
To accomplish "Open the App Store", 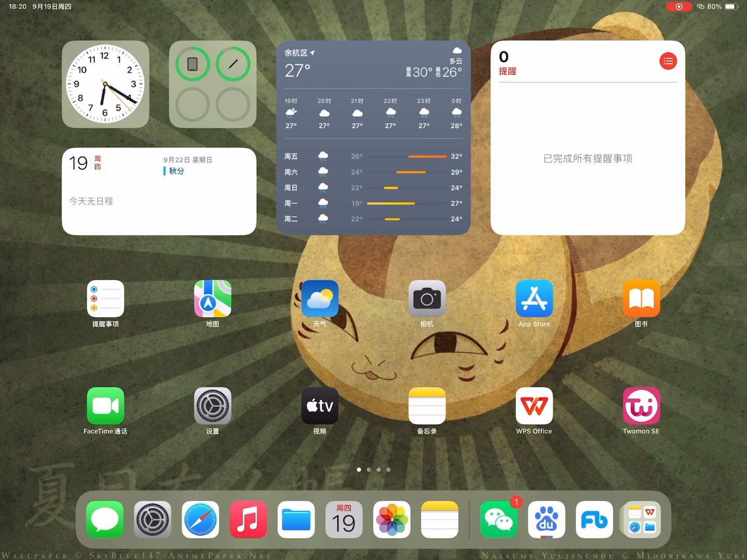I will click(x=534, y=299).
